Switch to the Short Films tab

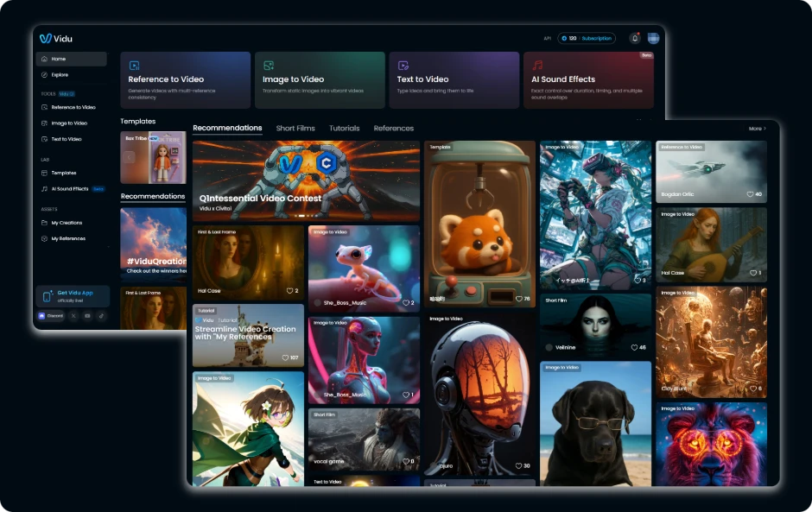(x=295, y=129)
